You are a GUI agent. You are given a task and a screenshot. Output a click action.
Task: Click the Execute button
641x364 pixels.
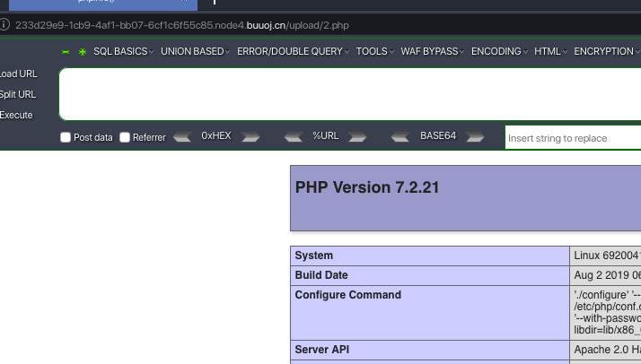(x=16, y=115)
